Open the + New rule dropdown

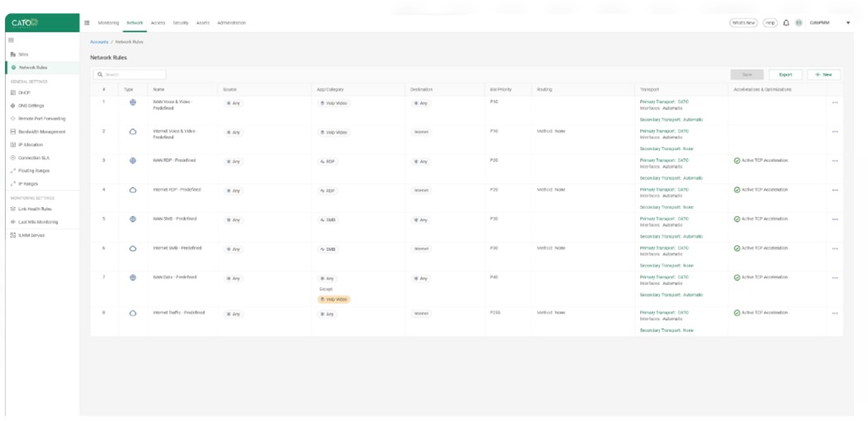(824, 75)
